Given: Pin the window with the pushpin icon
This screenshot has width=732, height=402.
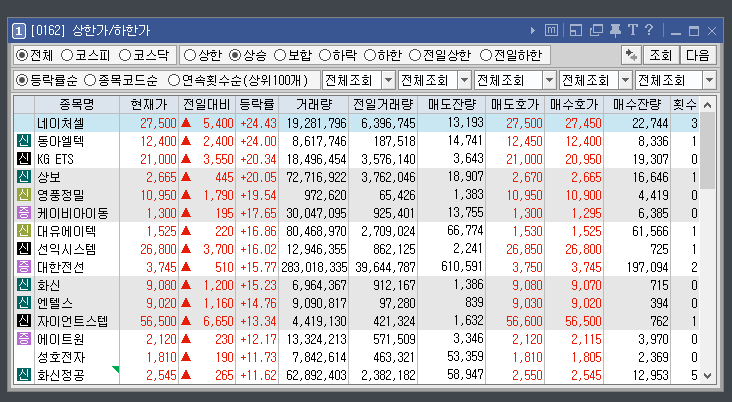Looking at the screenshot, I should (616, 31).
